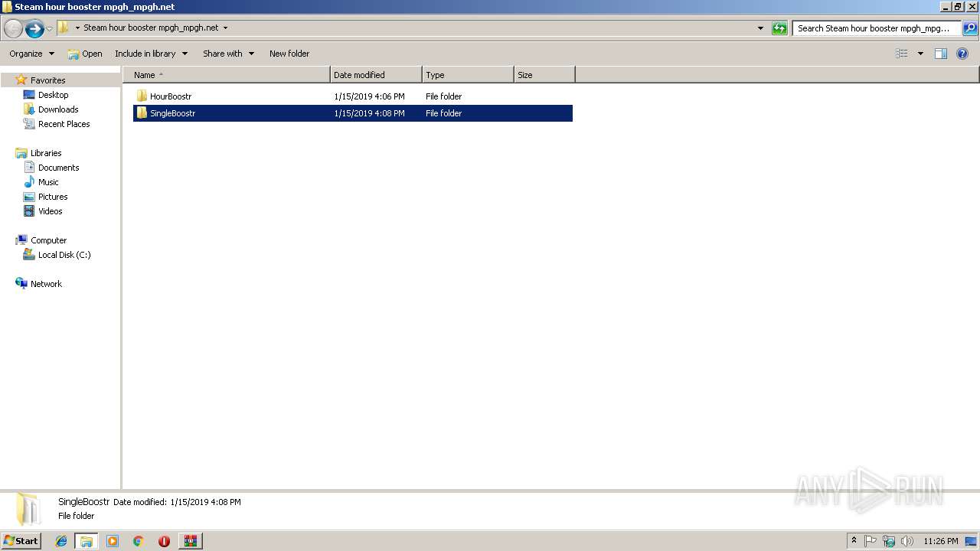Click HourBoostr date 1/15/2019 4:06 PM
This screenshot has height=551, width=980.
(x=369, y=96)
